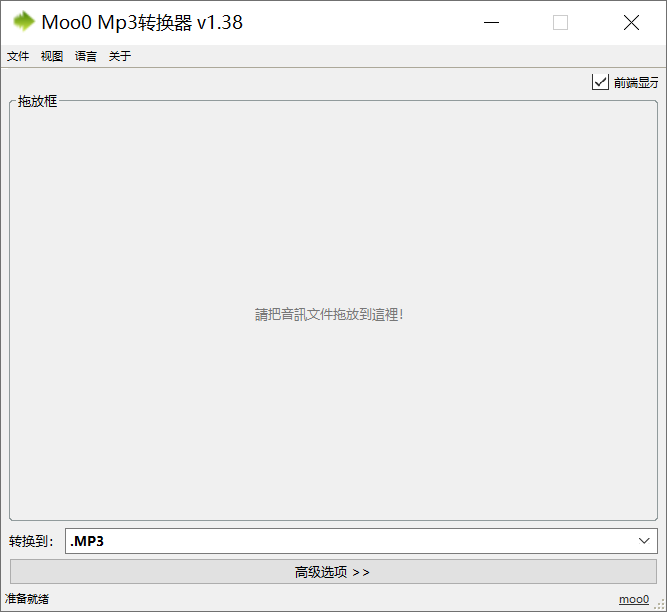Expand the 转换到 format dropdown arrow
This screenshot has width=667, height=612.
tap(644, 541)
